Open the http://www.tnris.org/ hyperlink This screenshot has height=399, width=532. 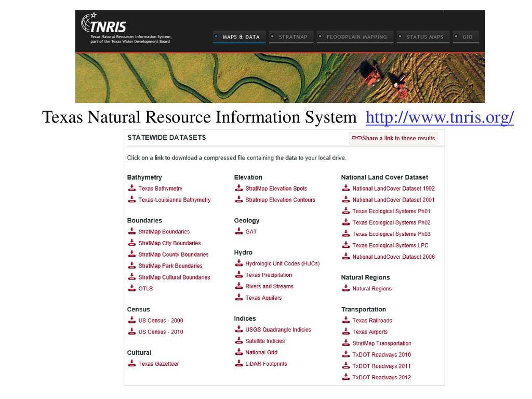[440, 117]
